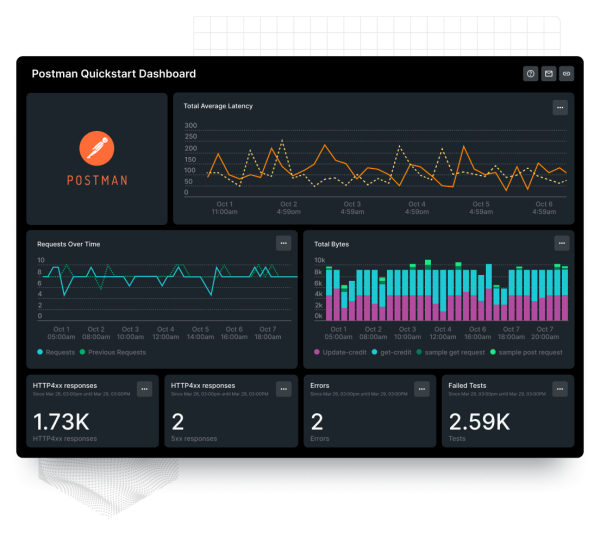Open the Errors card ellipsis menu
The height and width of the screenshot is (538, 600).
click(x=422, y=389)
